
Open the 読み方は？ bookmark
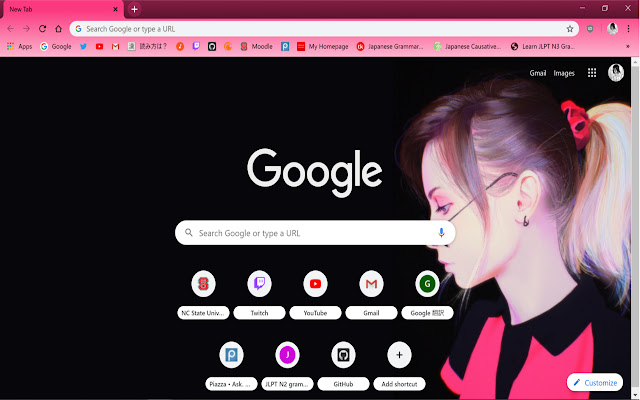(x=147, y=47)
